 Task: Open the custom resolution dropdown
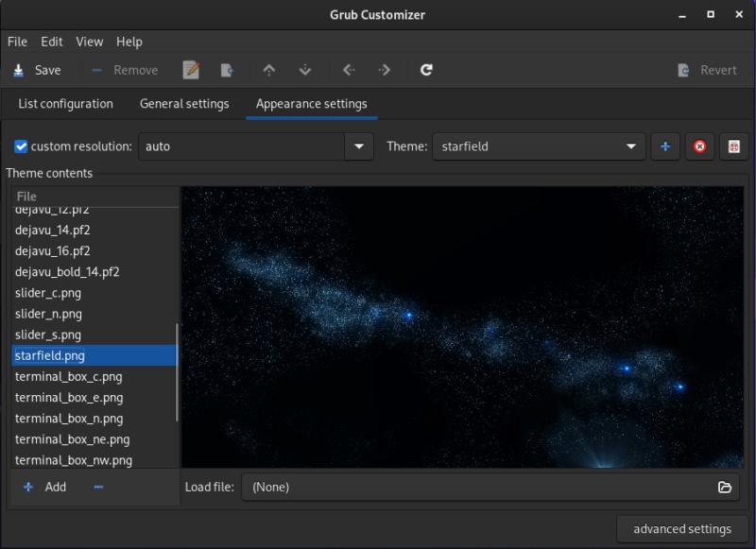(359, 146)
